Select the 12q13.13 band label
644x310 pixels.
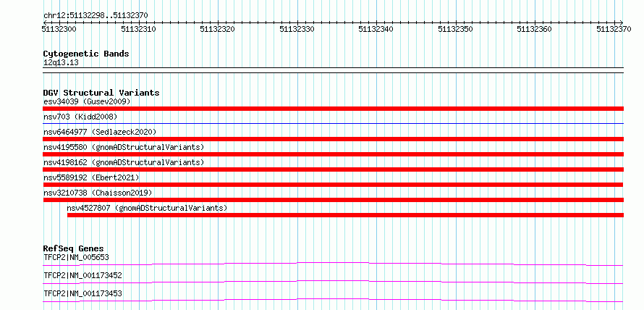[x=61, y=63]
